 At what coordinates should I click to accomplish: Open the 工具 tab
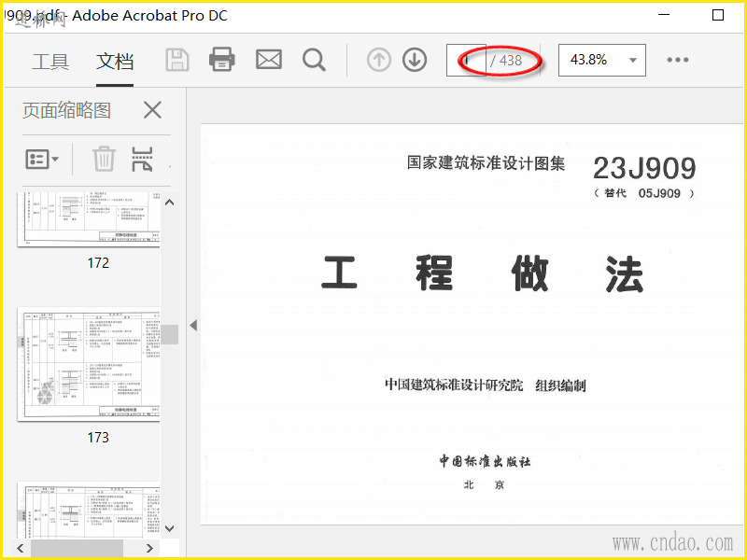click(50, 62)
